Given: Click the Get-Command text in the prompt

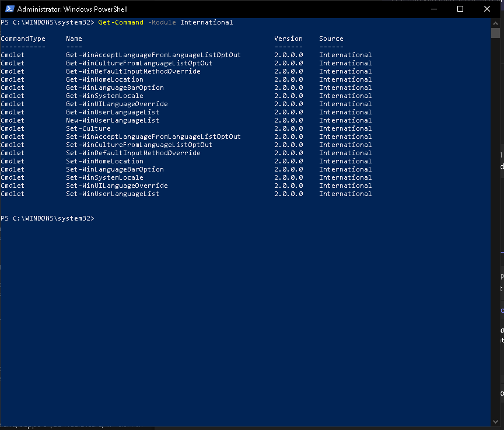Looking at the screenshot, I should tap(121, 22).
